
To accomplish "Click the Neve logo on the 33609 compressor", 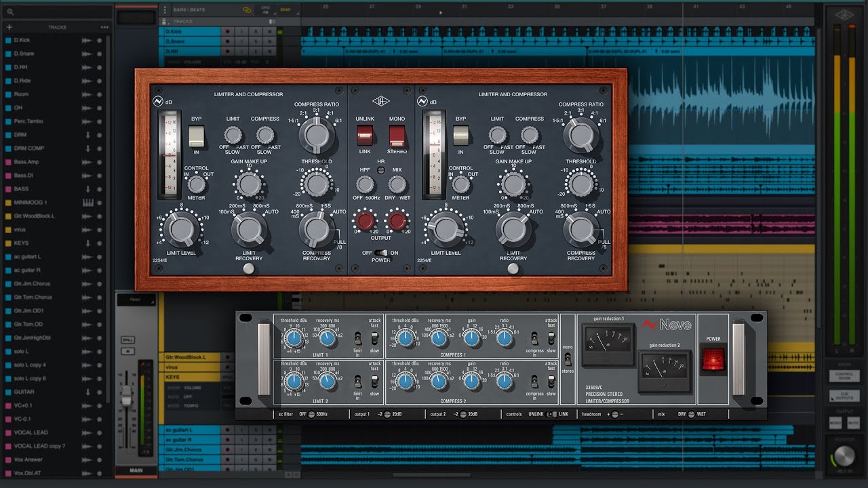I will 667,325.
